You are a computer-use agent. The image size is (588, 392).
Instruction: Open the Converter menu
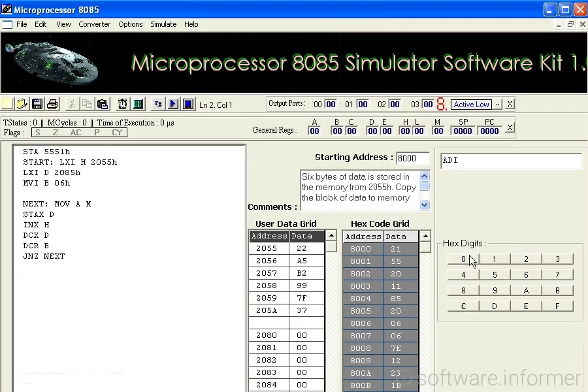95,24
